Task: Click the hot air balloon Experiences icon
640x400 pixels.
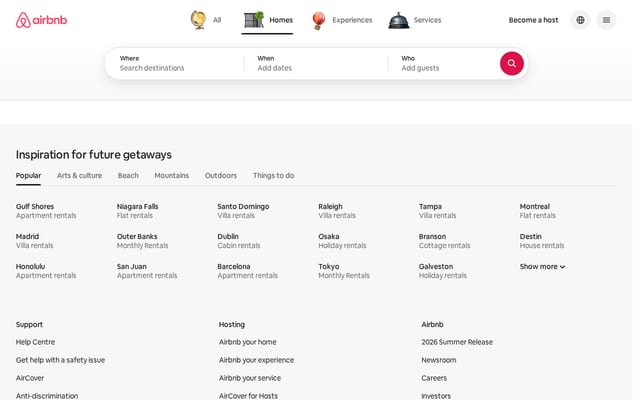Action: 318,20
